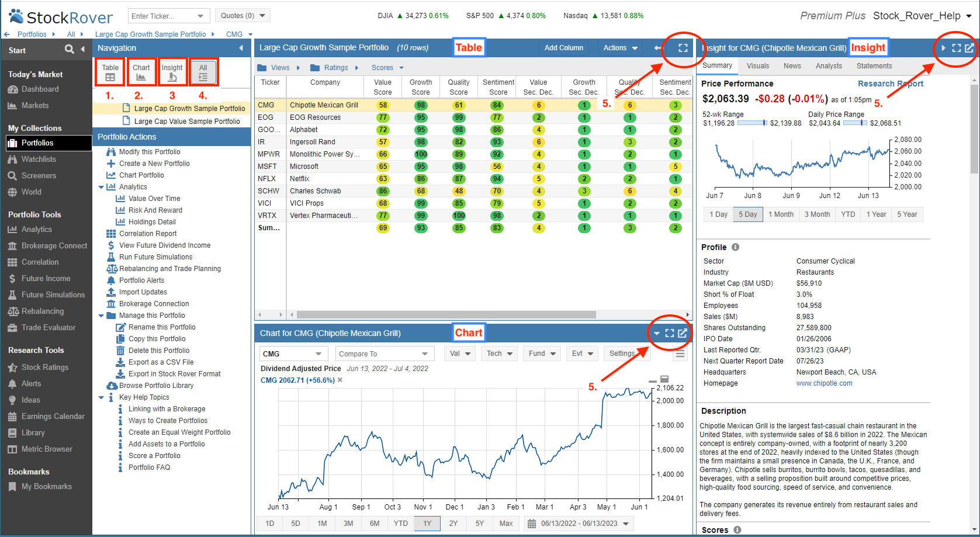This screenshot has width=980, height=537.
Task: Visit www.chipotle.com homepage link
Action: click(x=824, y=383)
